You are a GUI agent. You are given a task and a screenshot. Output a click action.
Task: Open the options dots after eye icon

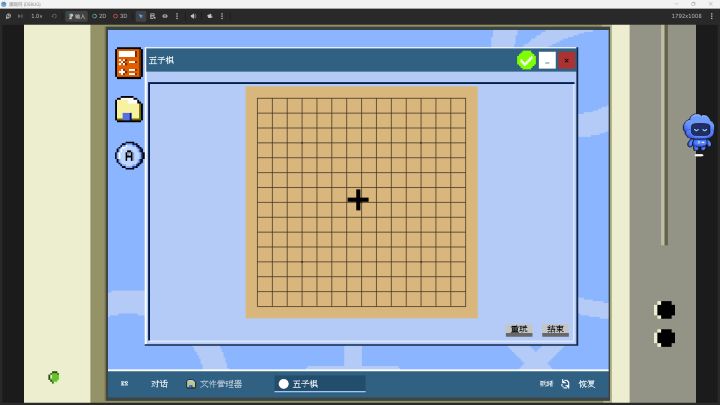pyautogui.click(x=177, y=16)
